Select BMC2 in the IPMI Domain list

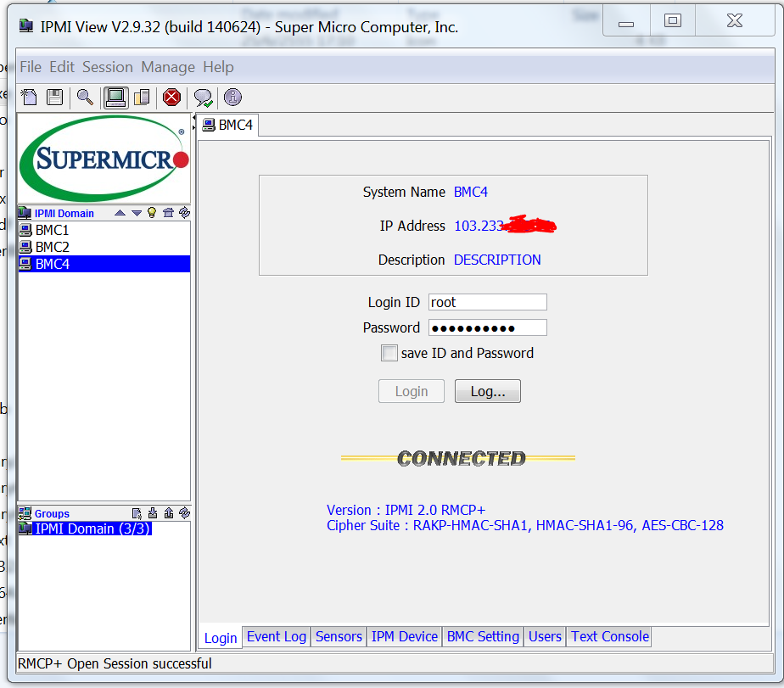(x=104, y=247)
